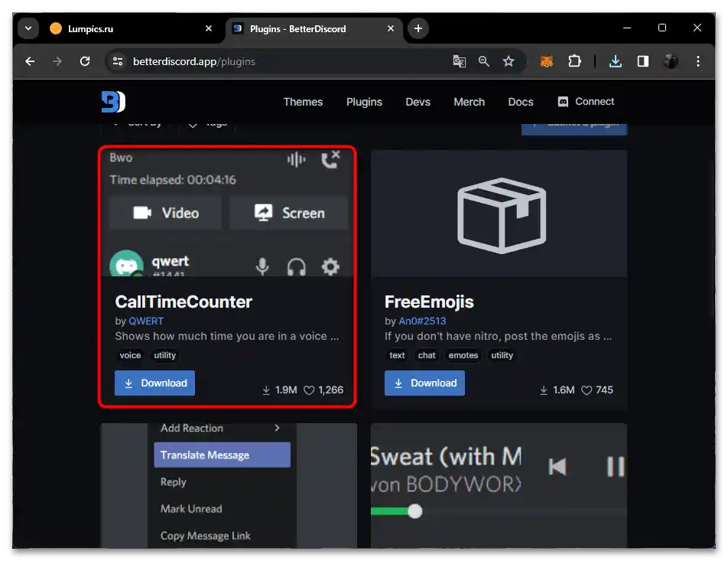Image resolution: width=728 pixels, height=561 pixels.
Task: Open the site information icon in address bar
Action: coord(118,61)
